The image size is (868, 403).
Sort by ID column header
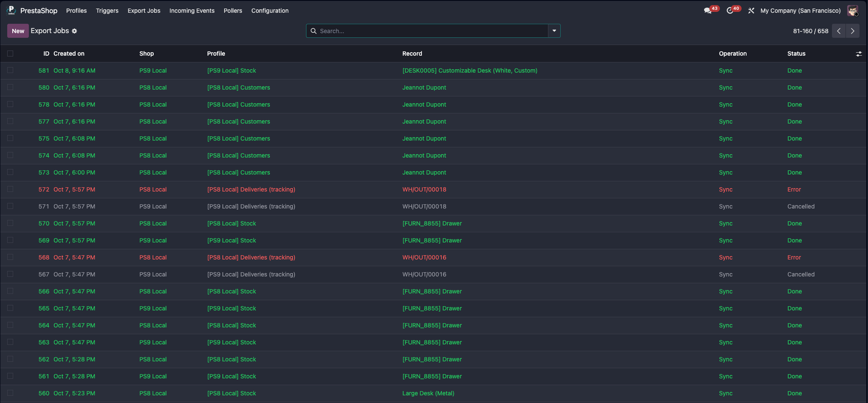[46, 53]
